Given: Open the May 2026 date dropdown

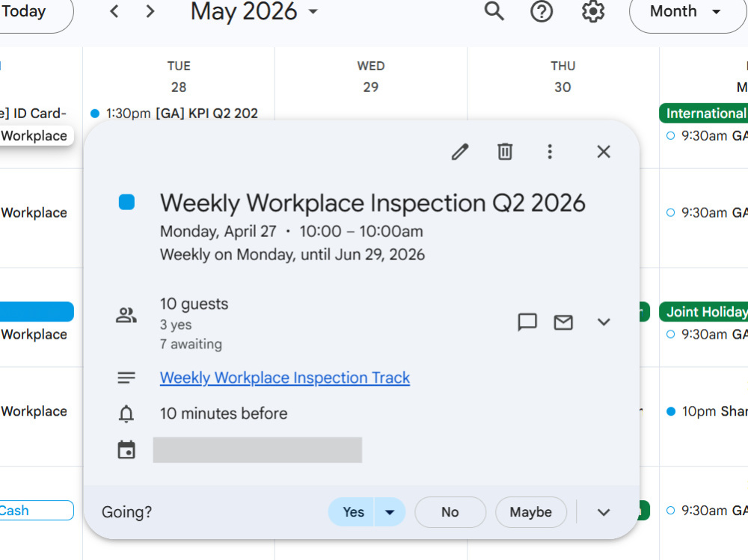Looking at the screenshot, I should (x=254, y=11).
